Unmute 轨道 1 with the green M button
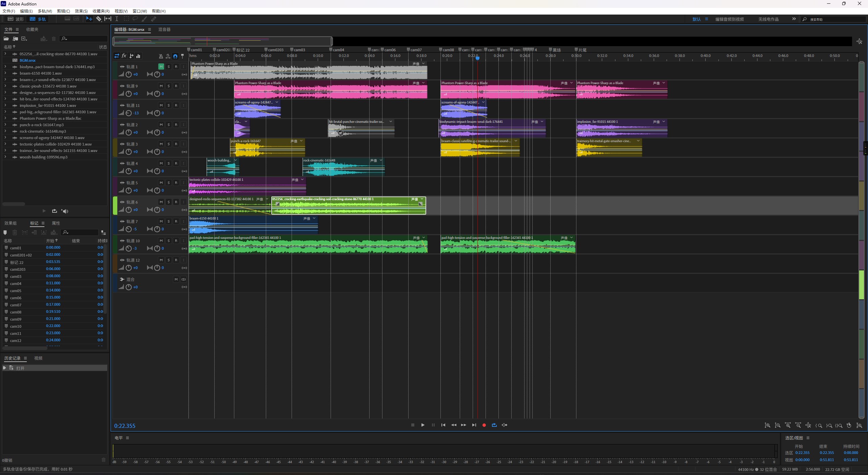868x475 pixels. click(x=161, y=66)
